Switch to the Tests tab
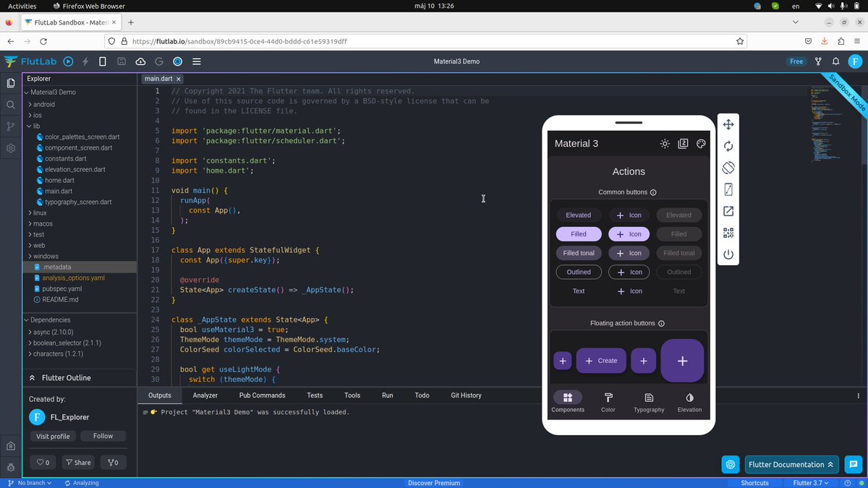 [315, 395]
